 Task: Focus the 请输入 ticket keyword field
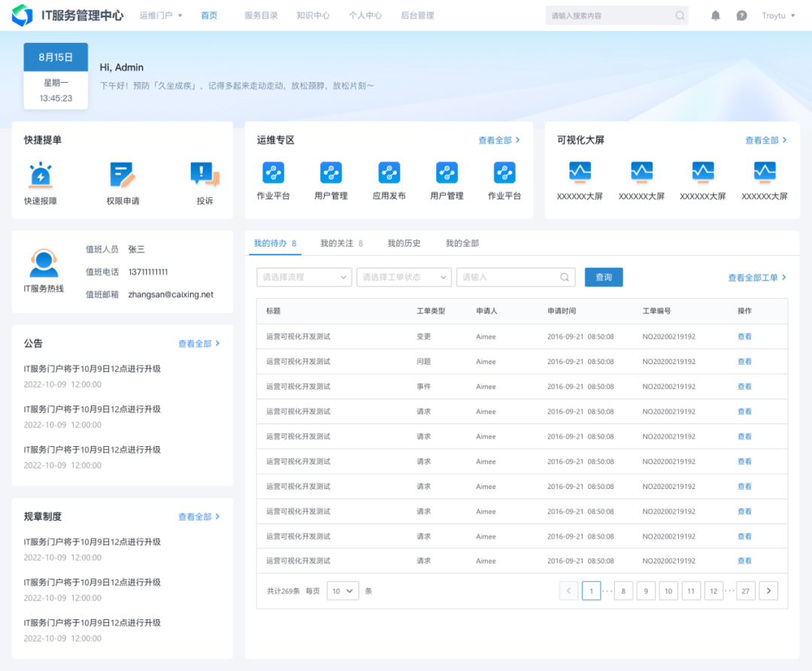tap(516, 278)
